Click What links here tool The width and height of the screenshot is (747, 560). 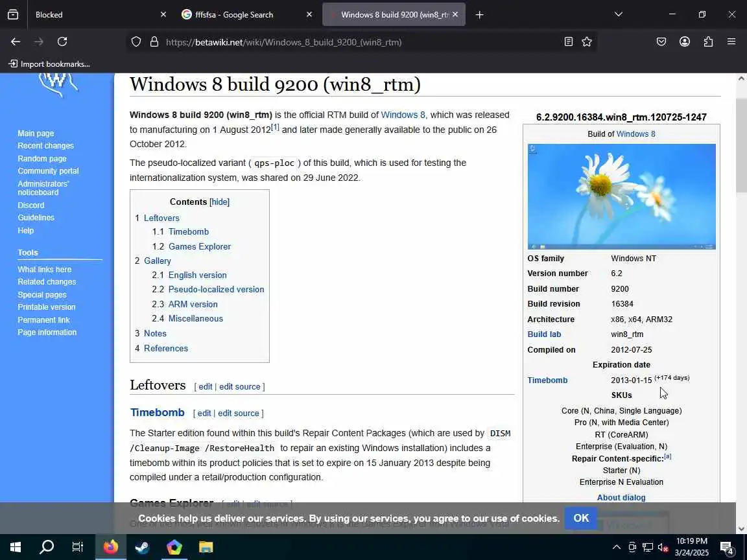click(x=45, y=270)
